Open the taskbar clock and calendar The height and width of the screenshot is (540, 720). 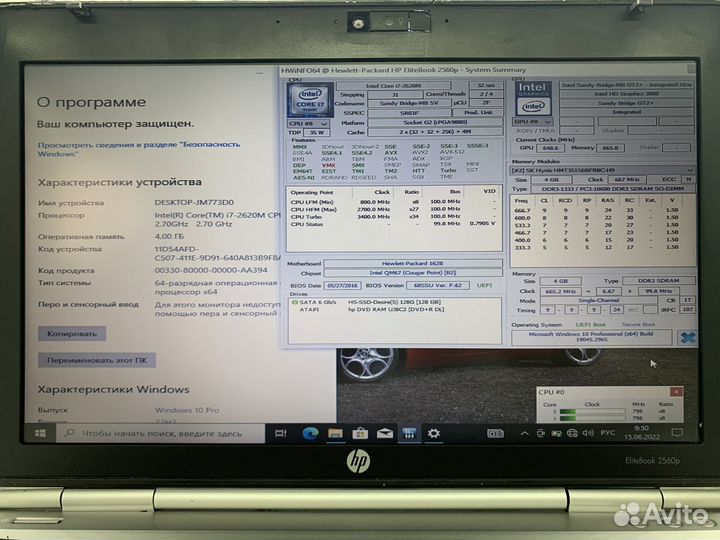tap(641, 433)
